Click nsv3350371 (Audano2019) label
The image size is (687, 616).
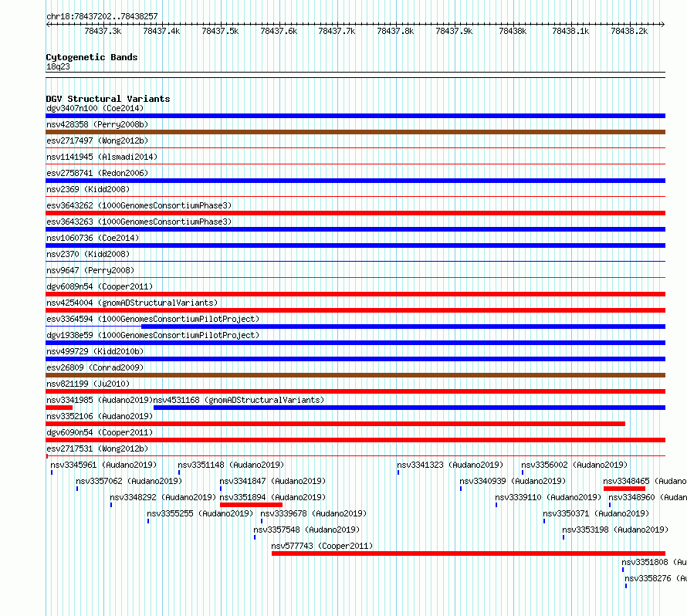click(596, 513)
